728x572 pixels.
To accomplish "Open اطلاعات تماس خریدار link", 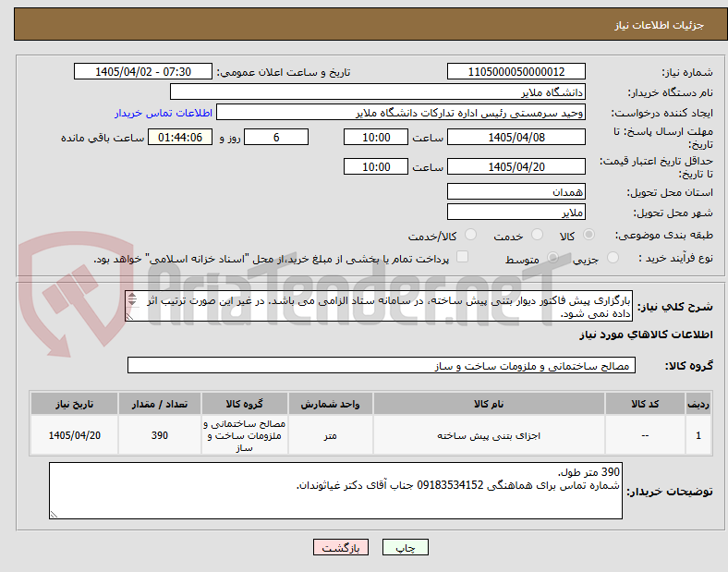I will [164, 113].
